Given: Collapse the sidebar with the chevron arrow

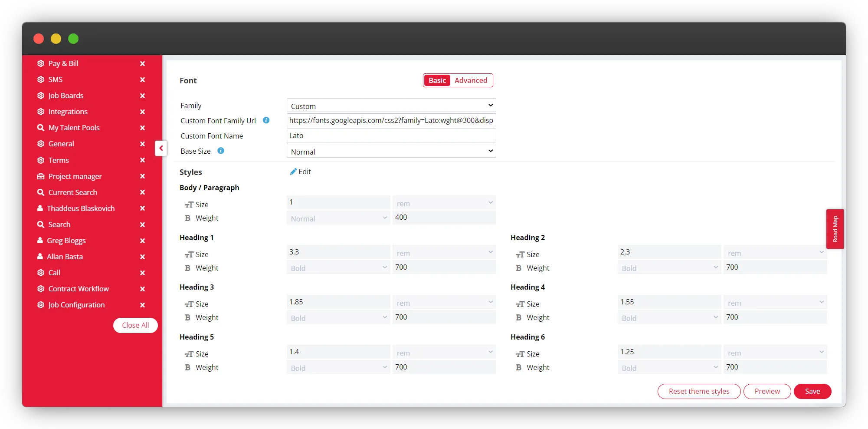Looking at the screenshot, I should click(161, 148).
